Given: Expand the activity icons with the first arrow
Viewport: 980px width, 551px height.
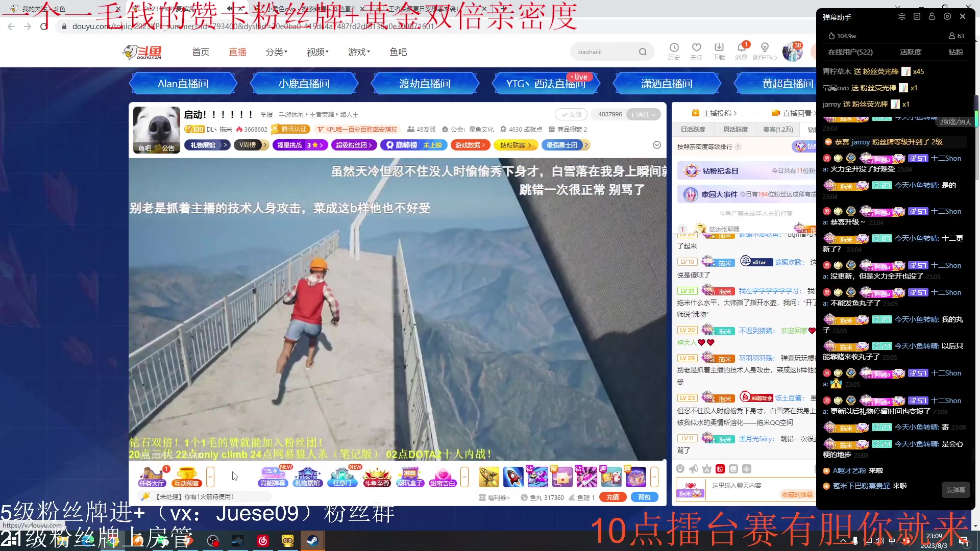Looking at the screenshot, I should [x=210, y=477].
